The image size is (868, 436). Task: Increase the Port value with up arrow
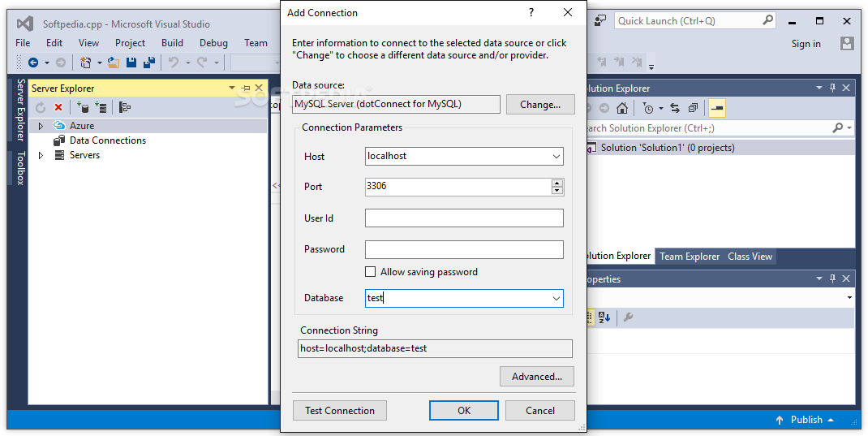pyautogui.click(x=556, y=183)
